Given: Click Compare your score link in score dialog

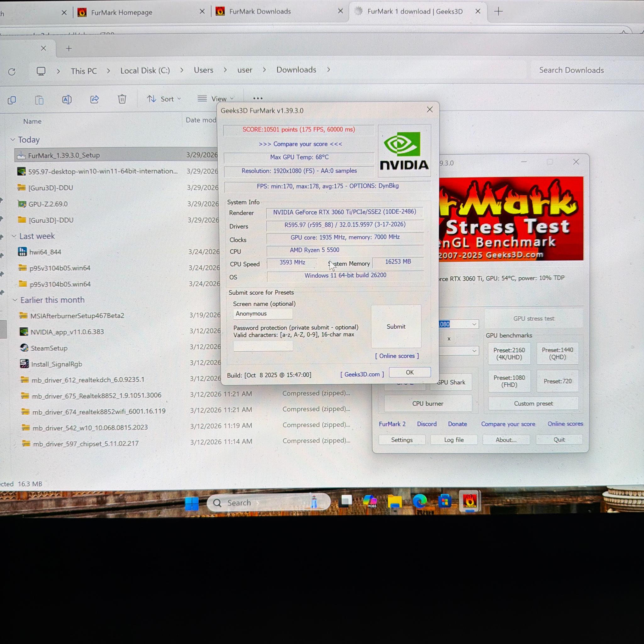Looking at the screenshot, I should [x=300, y=144].
